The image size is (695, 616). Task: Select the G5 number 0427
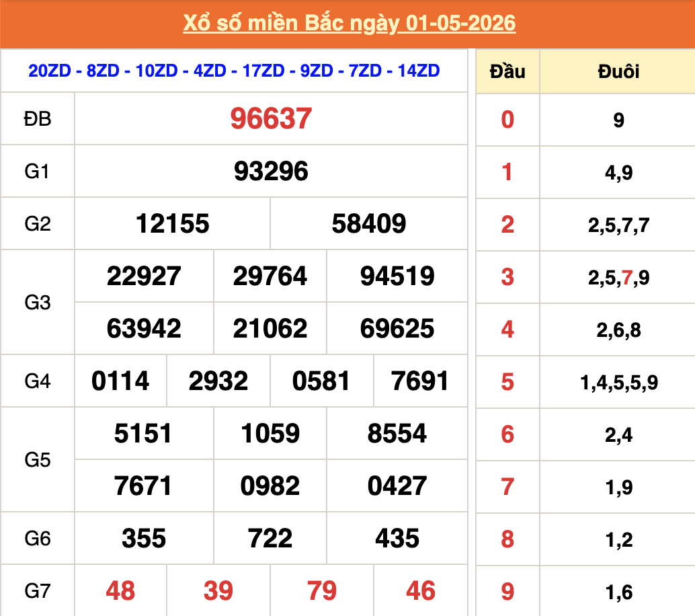pos(397,486)
